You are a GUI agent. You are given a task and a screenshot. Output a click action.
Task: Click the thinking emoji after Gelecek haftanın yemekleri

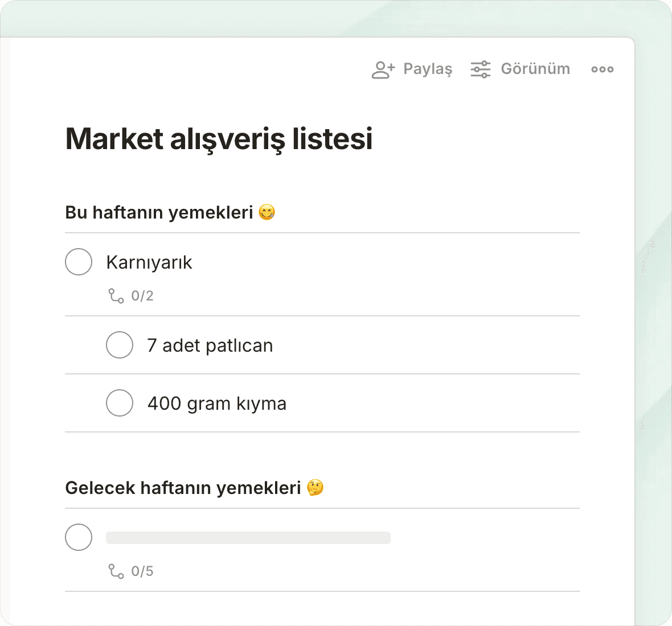coord(315,488)
